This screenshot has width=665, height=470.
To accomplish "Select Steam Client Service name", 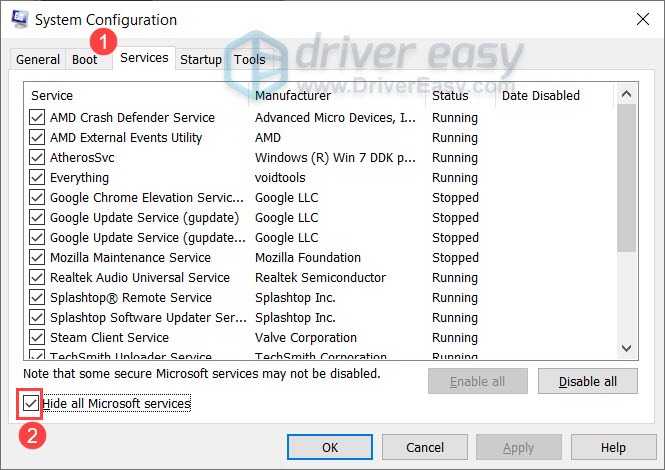I will pyautogui.click(x=109, y=337).
